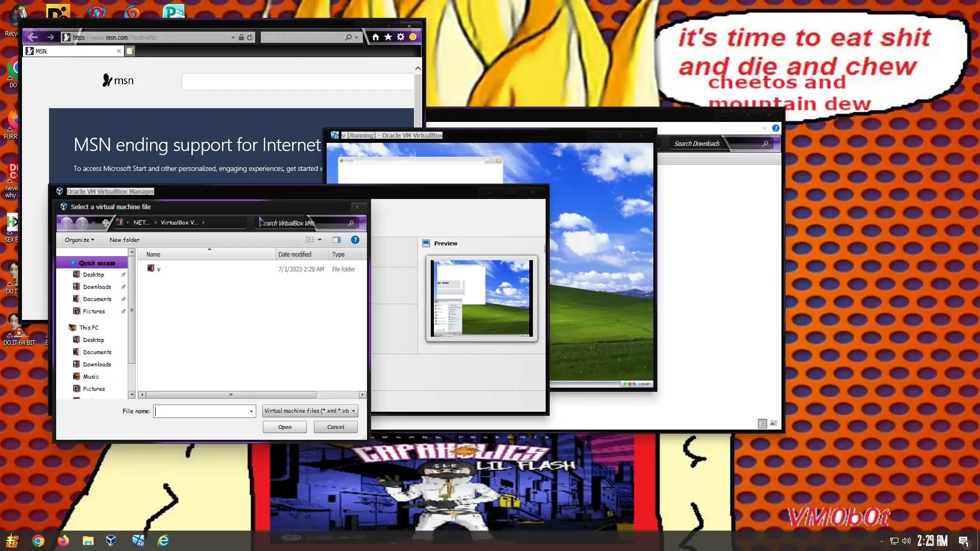Click the New folder button
This screenshot has width=980, height=551.
tap(124, 240)
